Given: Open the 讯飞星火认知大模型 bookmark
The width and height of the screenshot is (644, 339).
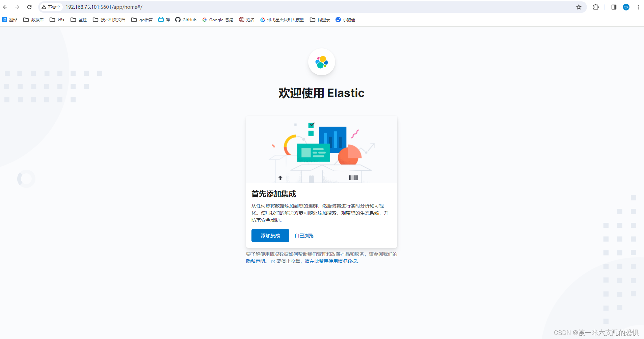Looking at the screenshot, I should (282, 20).
